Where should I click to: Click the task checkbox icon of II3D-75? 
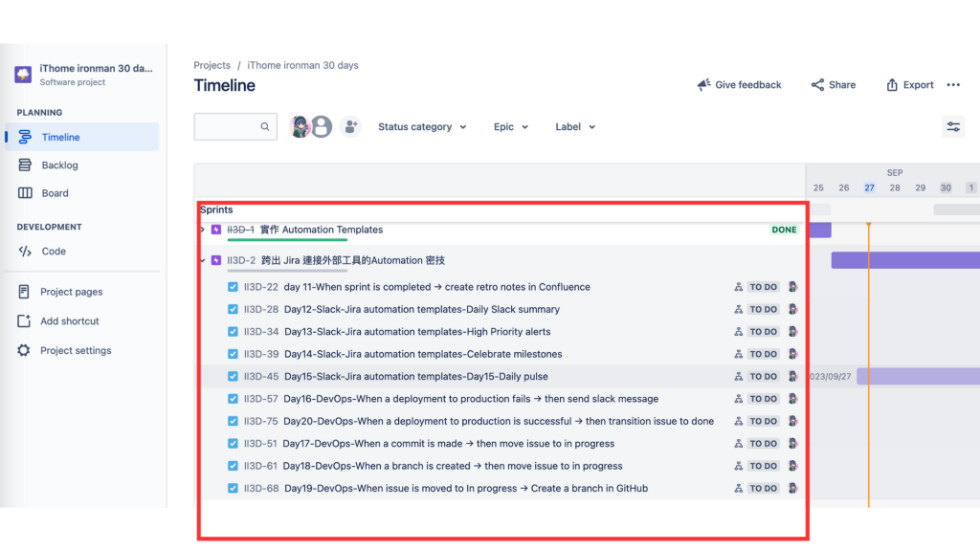[x=233, y=422]
